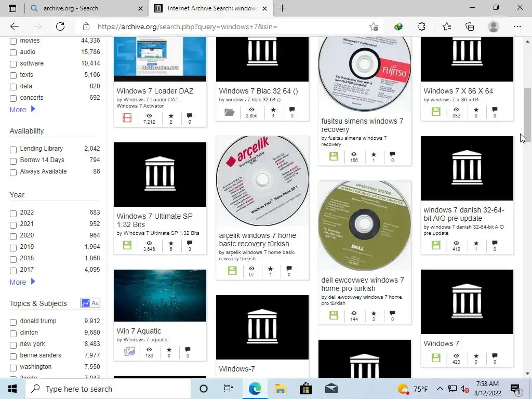This screenshot has height=399, width=532.
Task: Click the Windows taskbar search box
Action: [108, 389]
